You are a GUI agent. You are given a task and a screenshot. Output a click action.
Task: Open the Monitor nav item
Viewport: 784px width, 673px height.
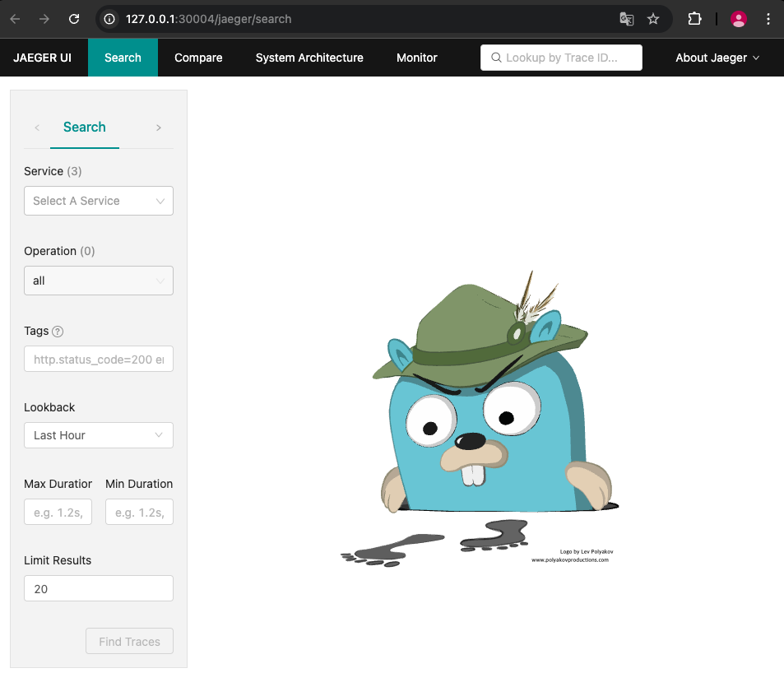[416, 58]
